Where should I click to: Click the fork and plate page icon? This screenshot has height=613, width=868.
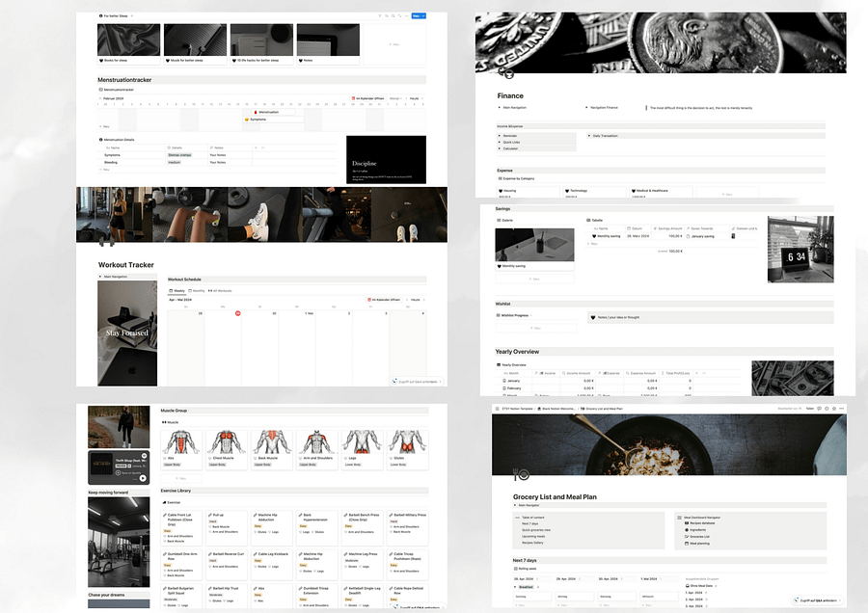tap(521, 474)
